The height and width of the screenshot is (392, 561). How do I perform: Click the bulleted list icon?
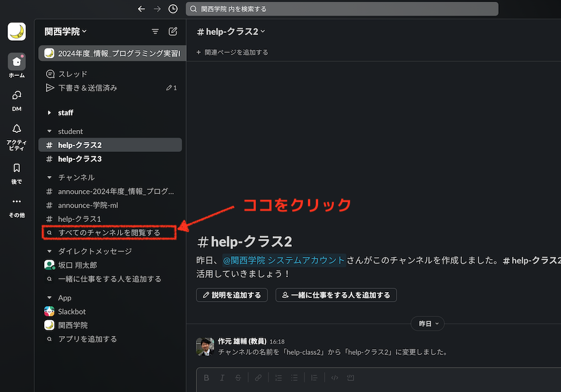[294, 377]
